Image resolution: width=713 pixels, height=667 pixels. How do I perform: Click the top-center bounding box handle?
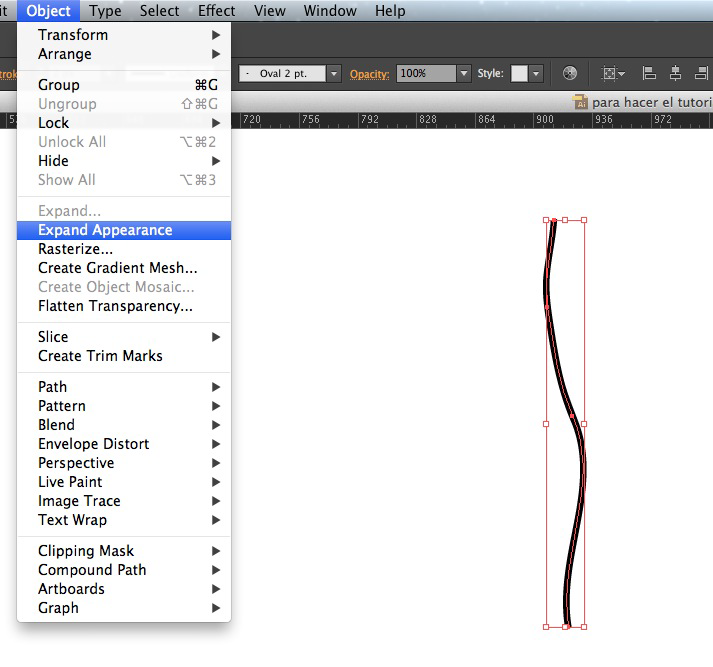coord(565,220)
